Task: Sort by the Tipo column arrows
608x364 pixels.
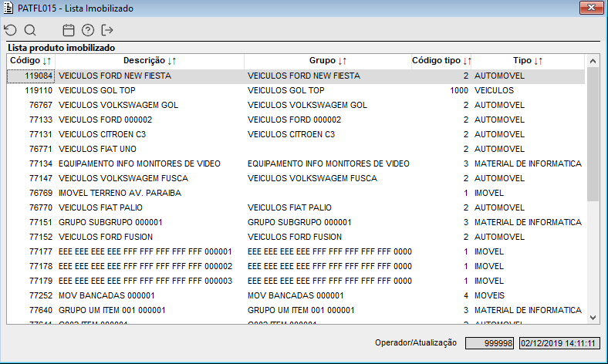Action: click(539, 61)
